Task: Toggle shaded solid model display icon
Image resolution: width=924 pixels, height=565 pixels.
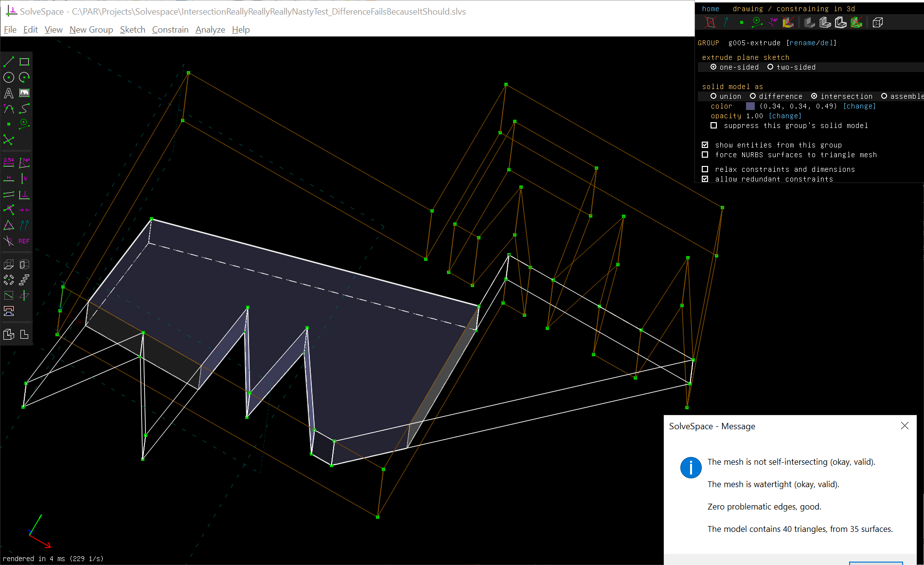Action: click(x=810, y=22)
